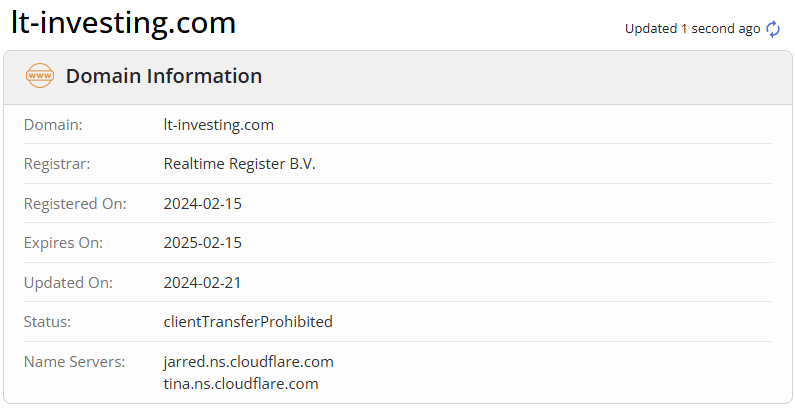Click the orange www globe icon
This screenshot has width=795, height=408.
(40, 76)
